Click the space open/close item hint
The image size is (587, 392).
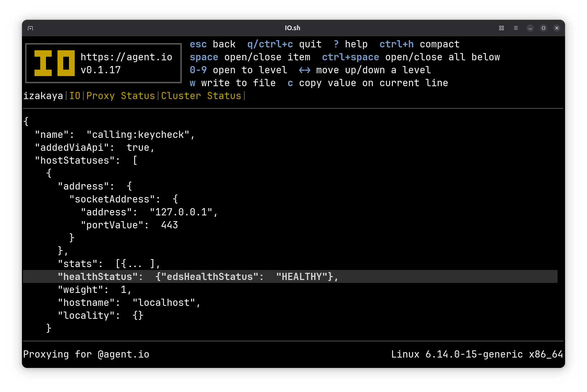pyautogui.click(x=250, y=57)
